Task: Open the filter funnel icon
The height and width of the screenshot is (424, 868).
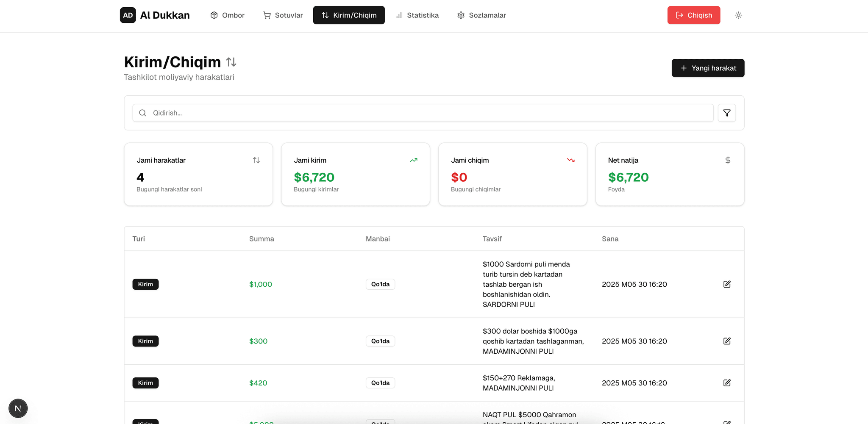Action: coord(726,113)
